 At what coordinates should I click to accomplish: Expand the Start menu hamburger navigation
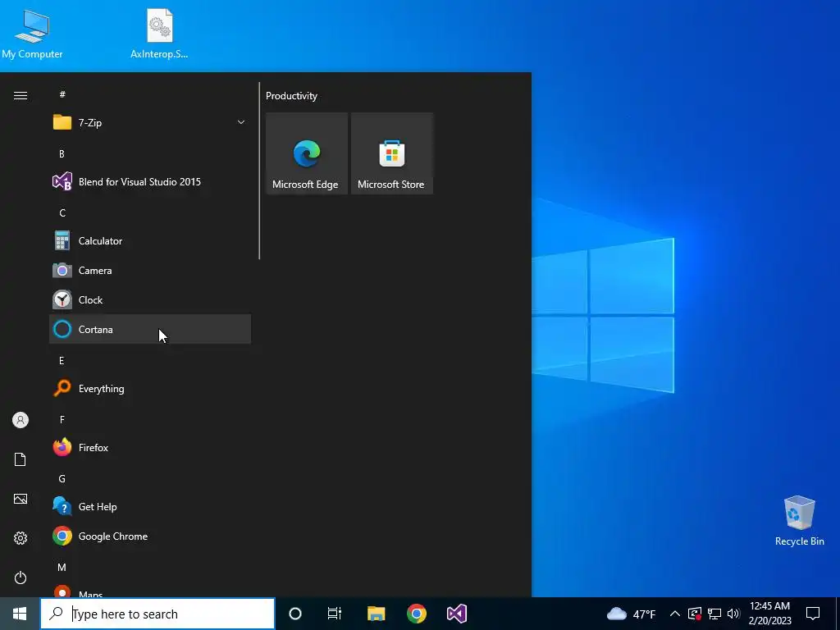[21, 95]
